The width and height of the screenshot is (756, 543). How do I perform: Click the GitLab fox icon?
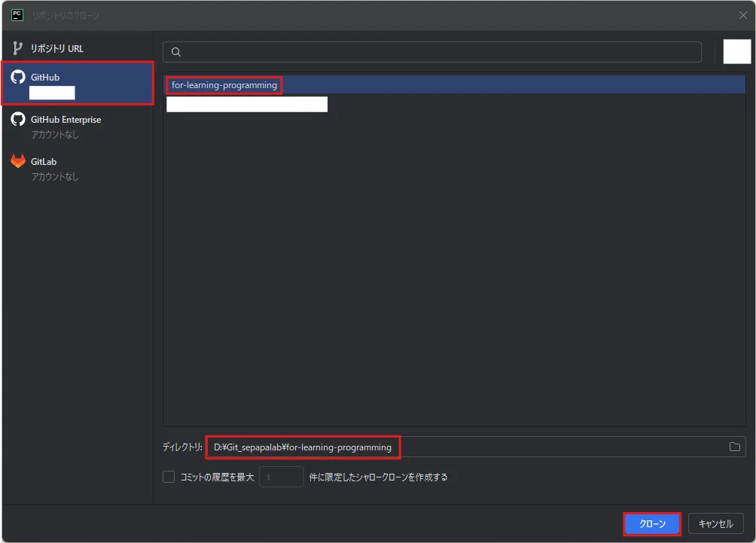[18, 161]
